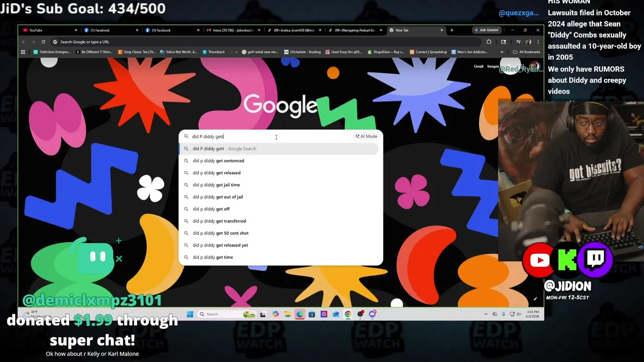Open the Windows Start menu
This screenshot has height=362, width=644.
[x=190, y=314]
